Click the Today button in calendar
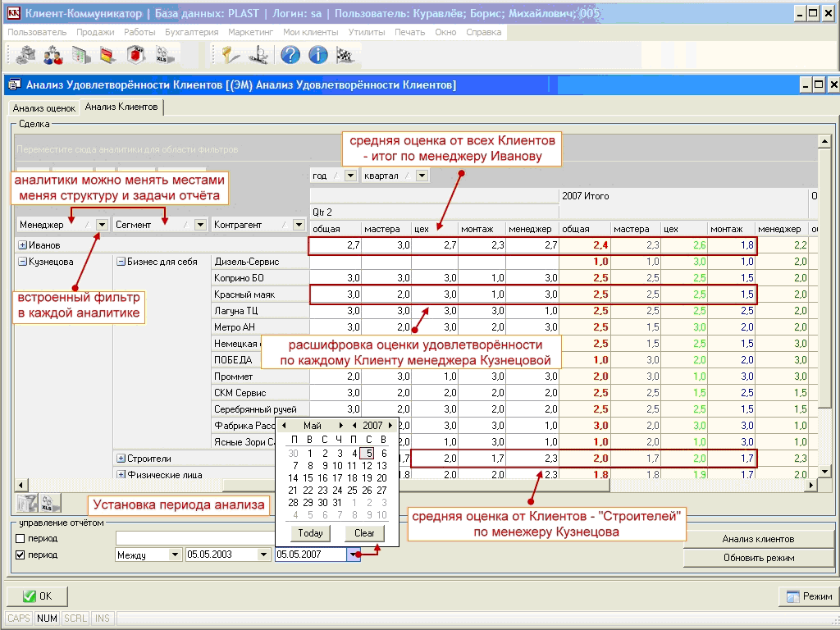 (x=310, y=533)
